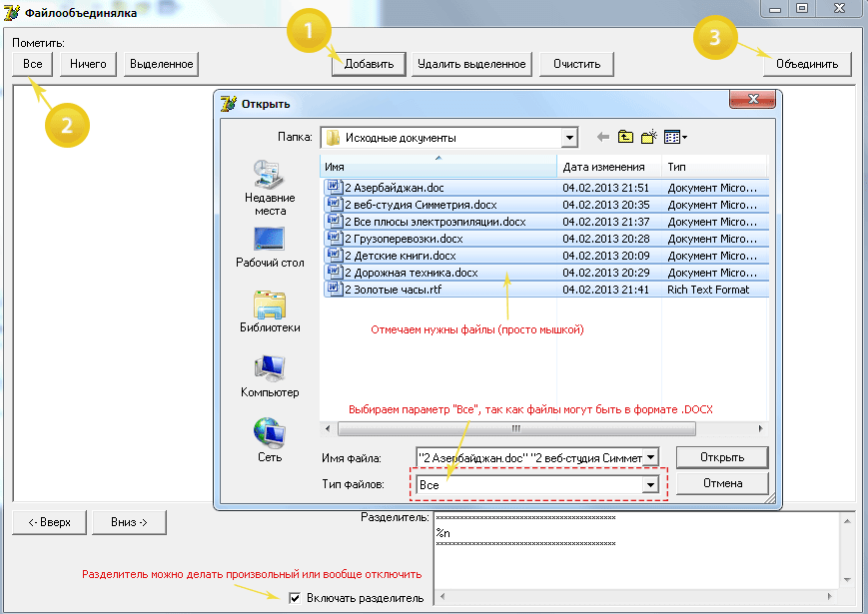Sort by the Имя column header
This screenshot has width=868, height=614.
click(438, 167)
